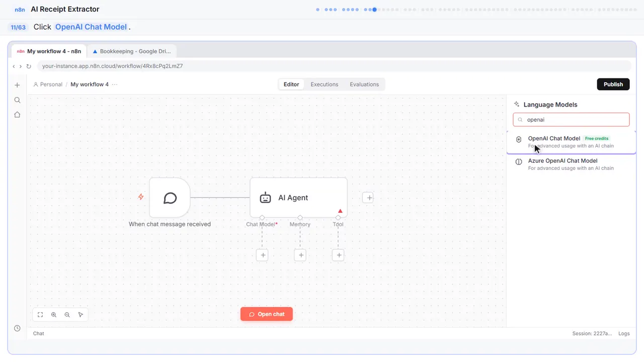This screenshot has width=644, height=362.
Task: Select My workflow 4 browser tab
Action: click(49, 51)
